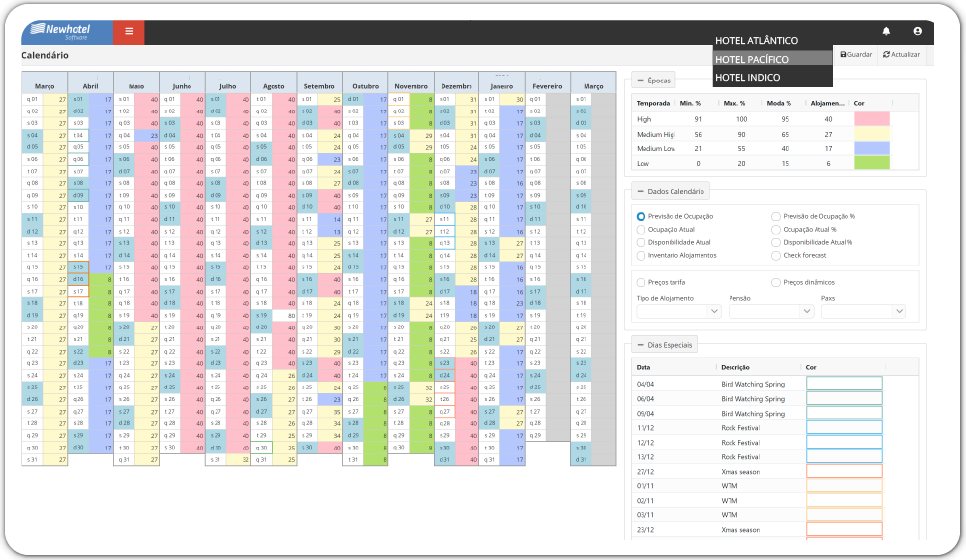Click the Descrição column header in Dias Especiais
Viewport: 966px width, 560px height.
(x=735, y=367)
